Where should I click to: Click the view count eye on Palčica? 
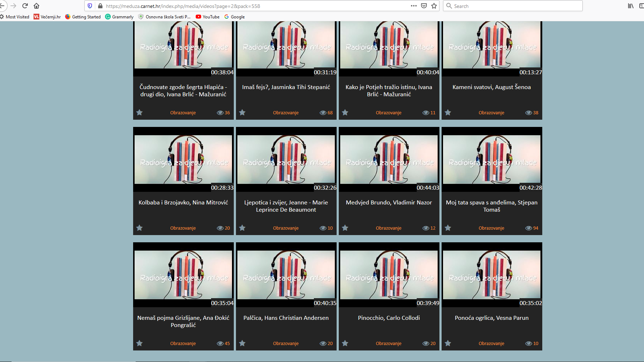click(x=323, y=343)
